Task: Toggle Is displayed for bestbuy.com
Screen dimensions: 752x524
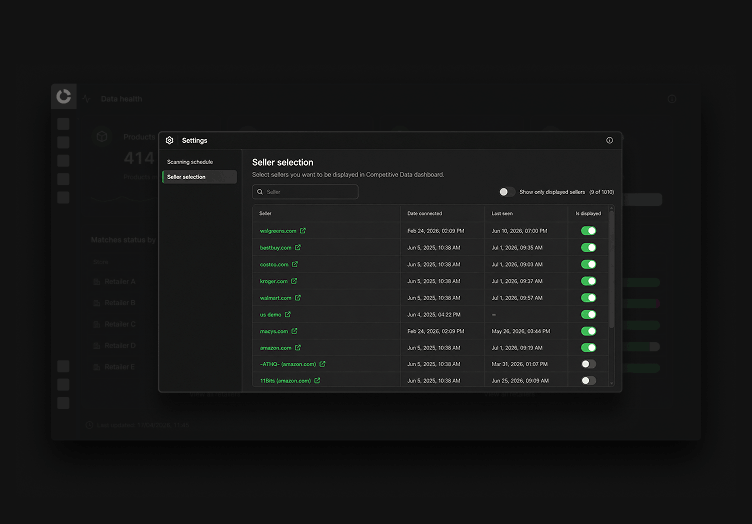Action: 588,247
